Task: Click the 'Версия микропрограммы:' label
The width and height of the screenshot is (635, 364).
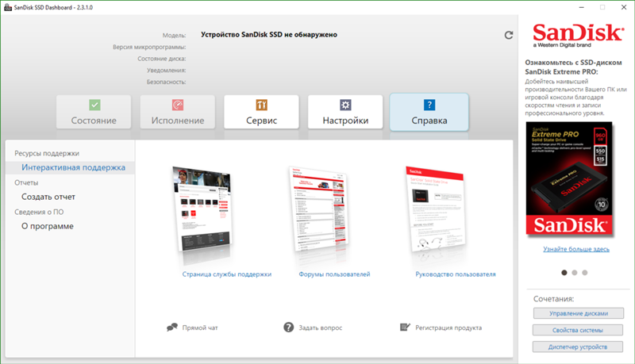Action: [149, 47]
